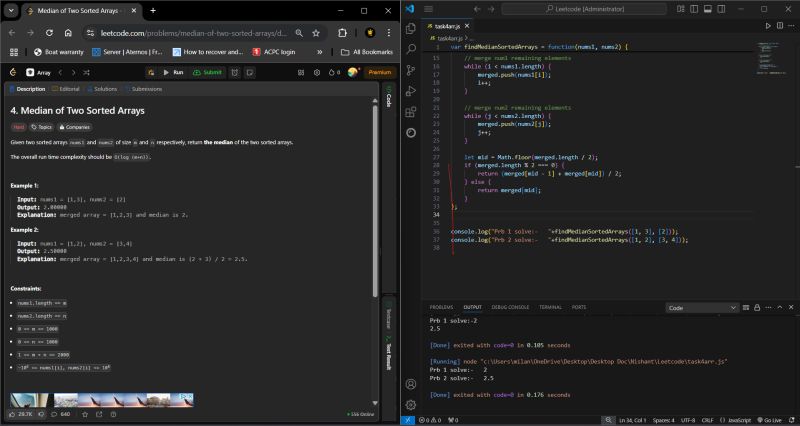This screenshot has width=800, height=426.
Task: Toggle Output auto-scroll lock
Action: tap(757, 308)
